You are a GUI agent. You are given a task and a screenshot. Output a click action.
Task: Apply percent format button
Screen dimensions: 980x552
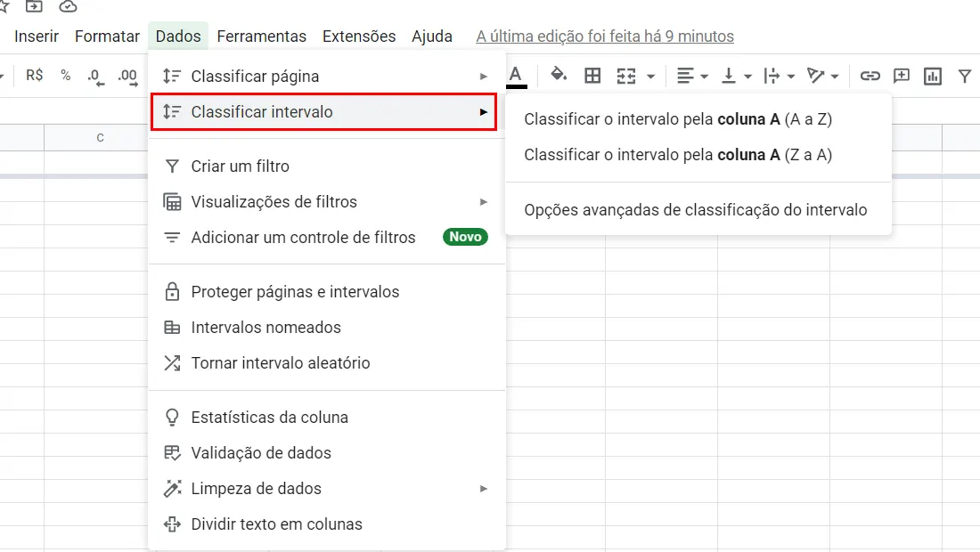pos(66,76)
